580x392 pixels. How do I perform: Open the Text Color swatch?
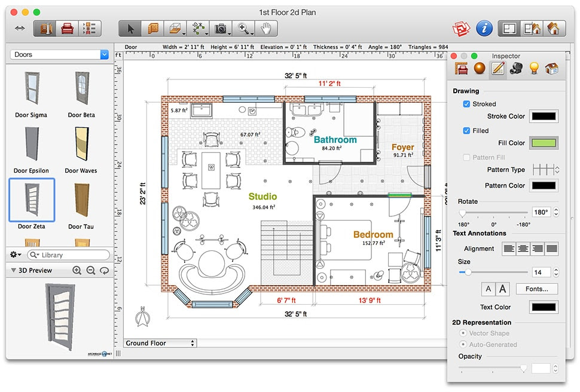tap(544, 307)
